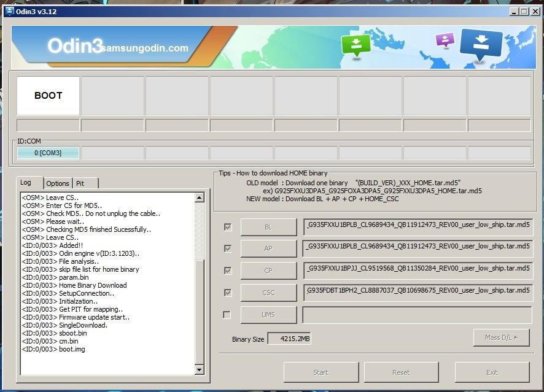Click the BOOT status box

pyautogui.click(x=49, y=96)
